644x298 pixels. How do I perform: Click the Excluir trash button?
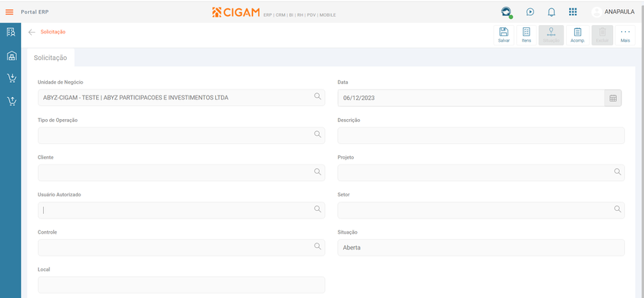[602, 36]
